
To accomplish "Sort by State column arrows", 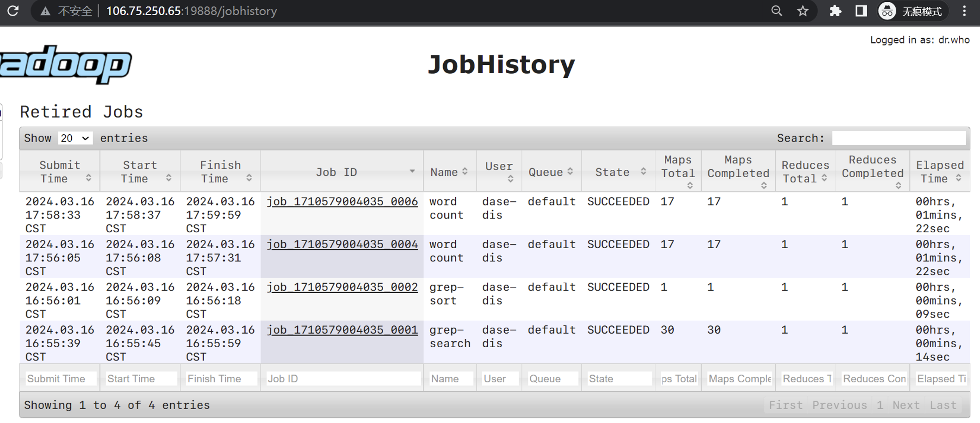I will (x=643, y=172).
